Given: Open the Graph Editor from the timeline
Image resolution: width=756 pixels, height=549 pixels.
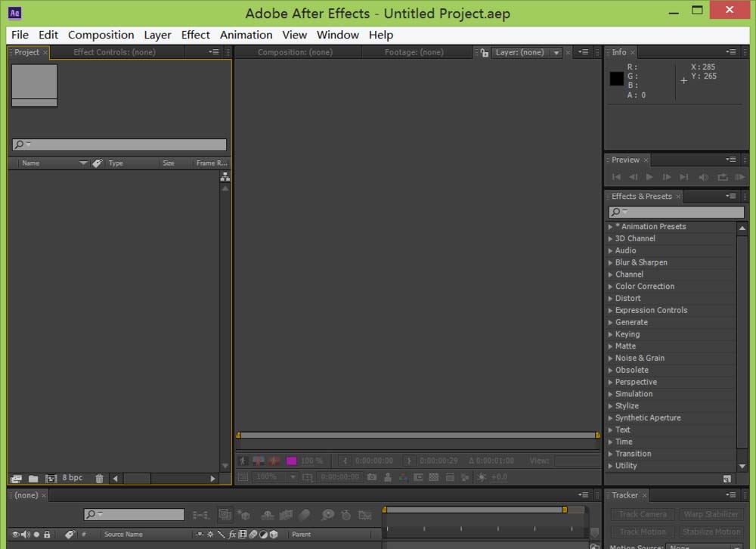Looking at the screenshot, I should (x=365, y=515).
